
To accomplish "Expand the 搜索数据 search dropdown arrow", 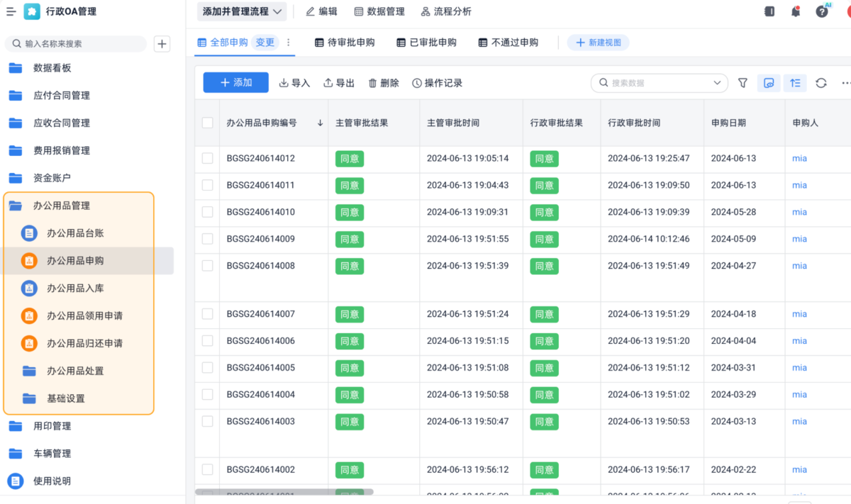I will pyautogui.click(x=717, y=83).
